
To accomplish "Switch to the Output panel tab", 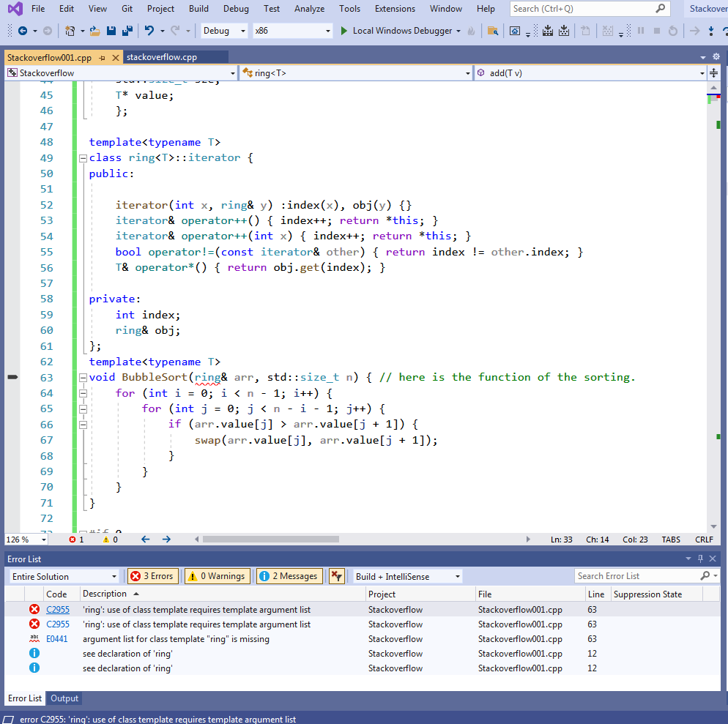I will point(64,698).
